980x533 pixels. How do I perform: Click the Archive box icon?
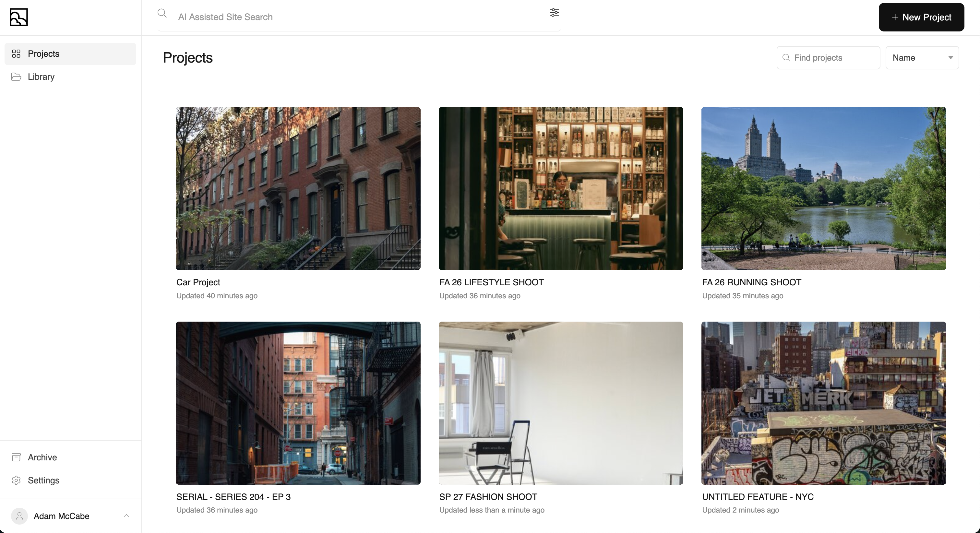click(16, 457)
